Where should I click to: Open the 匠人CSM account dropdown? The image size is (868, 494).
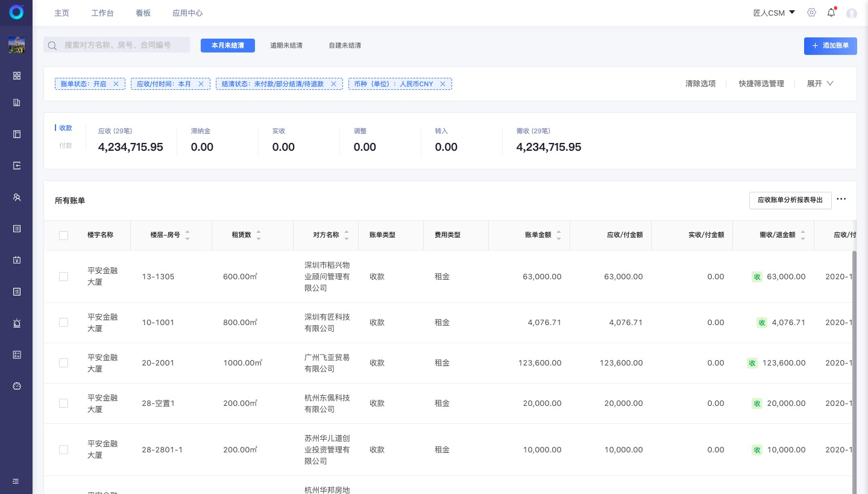[774, 13]
